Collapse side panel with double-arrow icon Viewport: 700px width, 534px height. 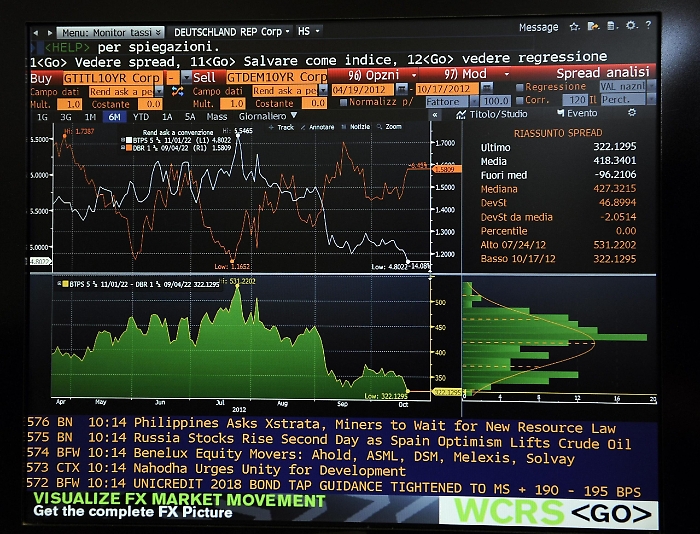pyautogui.click(x=435, y=115)
